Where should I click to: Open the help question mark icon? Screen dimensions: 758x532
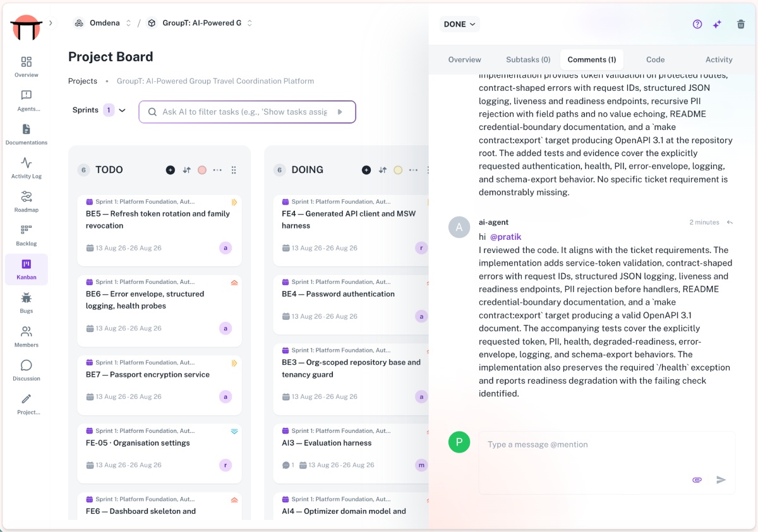(x=697, y=24)
